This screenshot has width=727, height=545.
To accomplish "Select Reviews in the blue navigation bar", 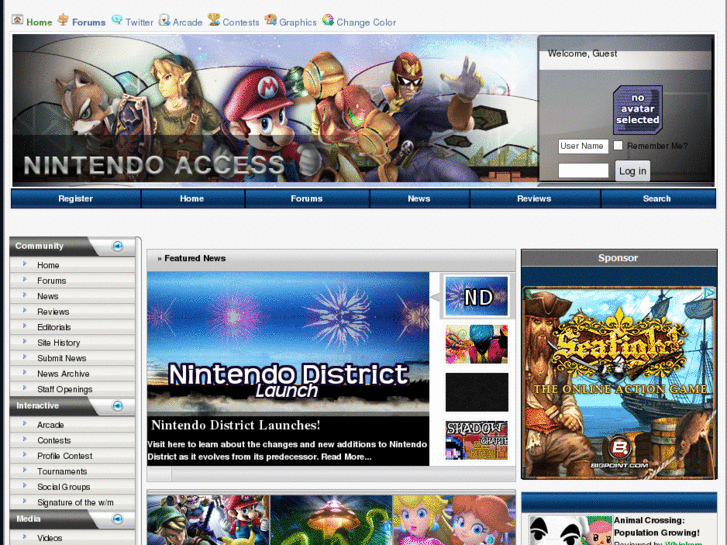I will click(534, 199).
